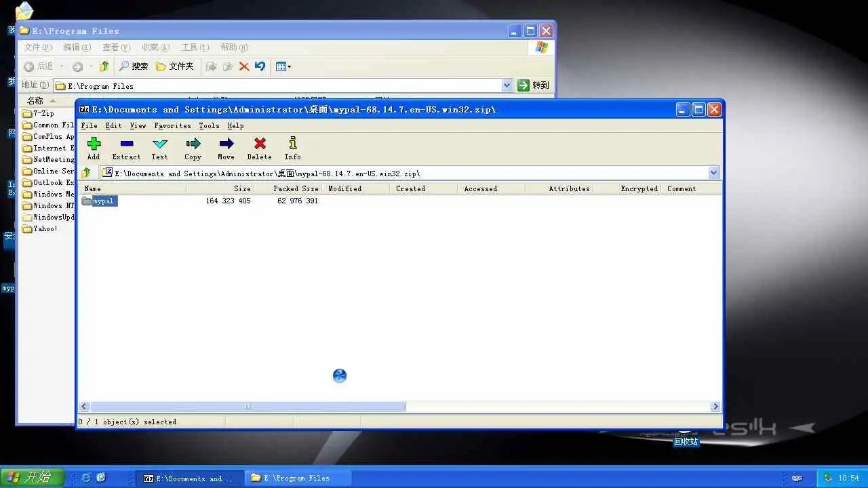
Task: Click Forward arrow in Explorer window
Action: point(77,66)
